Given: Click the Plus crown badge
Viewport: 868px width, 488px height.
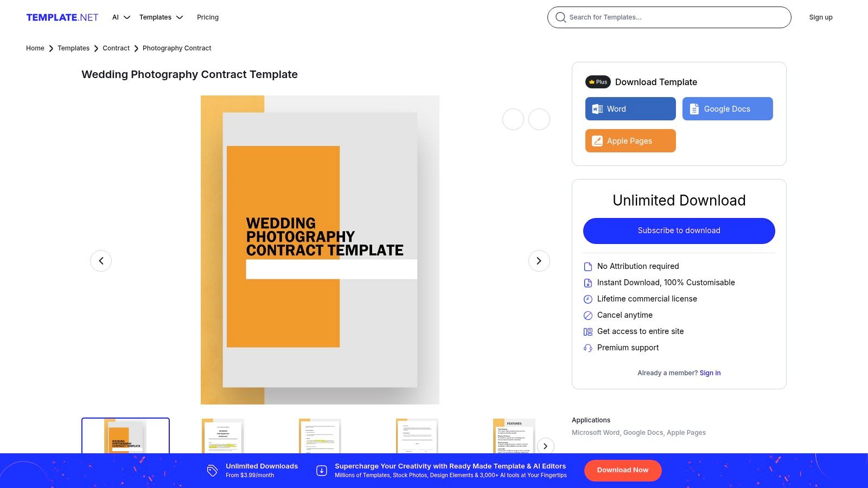Looking at the screenshot, I should pyautogui.click(x=598, y=82).
